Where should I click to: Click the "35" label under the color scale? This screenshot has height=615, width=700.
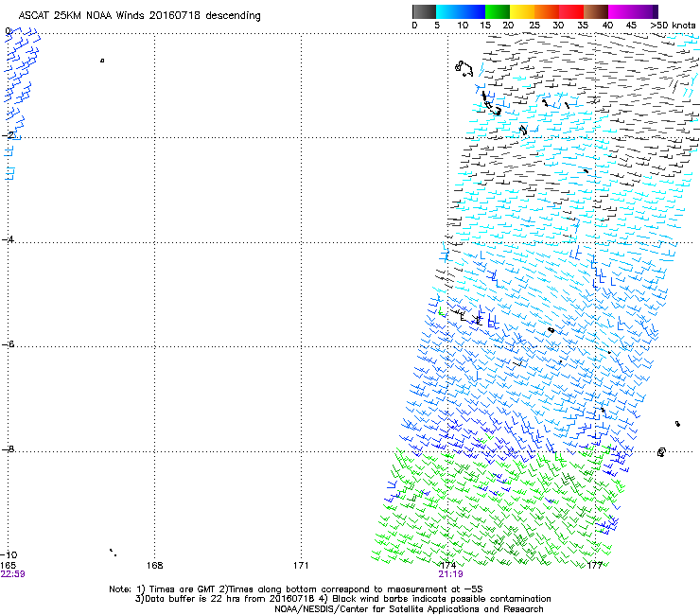[x=583, y=26]
